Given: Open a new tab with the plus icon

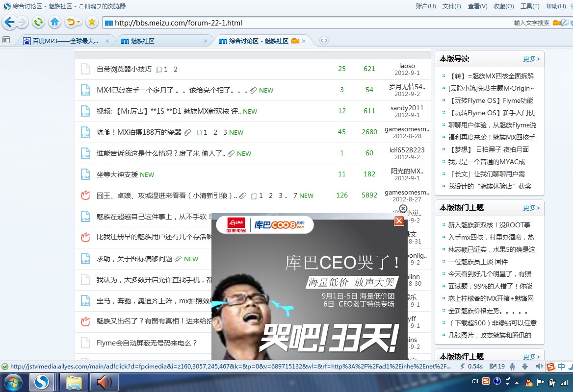Looking at the screenshot, I should coord(324,41).
